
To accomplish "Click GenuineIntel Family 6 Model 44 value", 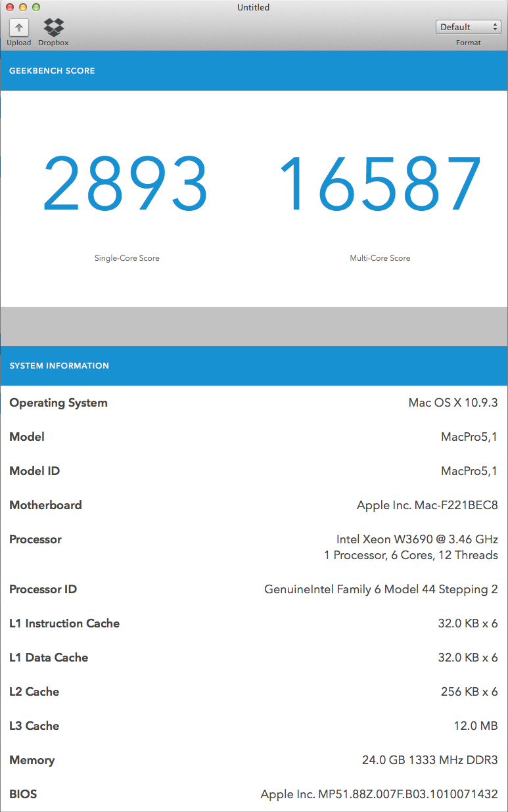I will click(x=381, y=589).
